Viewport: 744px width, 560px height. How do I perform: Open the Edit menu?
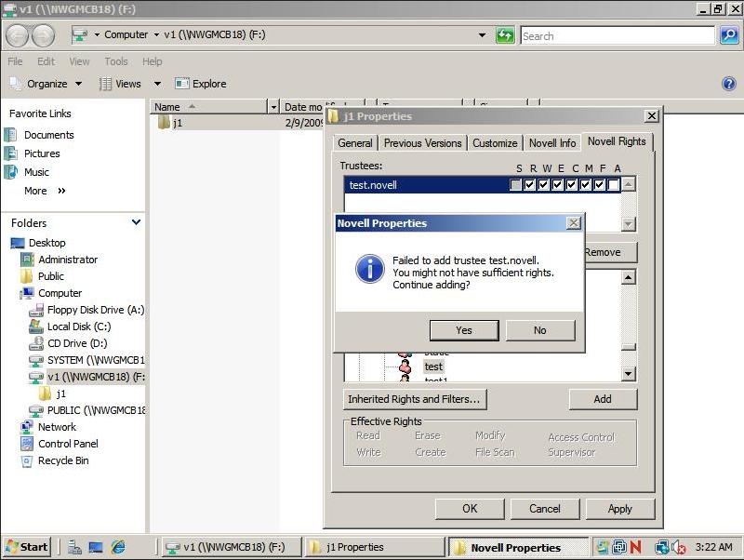click(x=46, y=61)
